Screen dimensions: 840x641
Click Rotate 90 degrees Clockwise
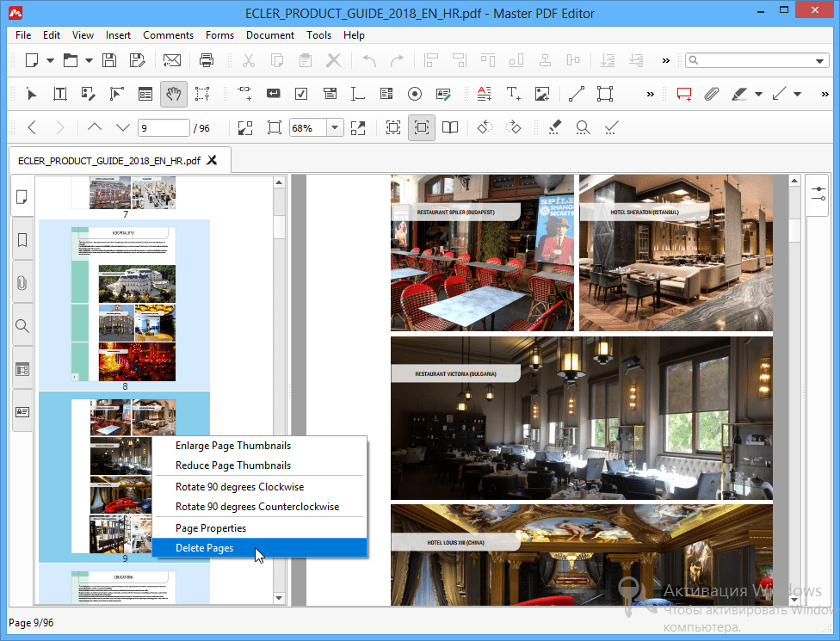click(239, 487)
